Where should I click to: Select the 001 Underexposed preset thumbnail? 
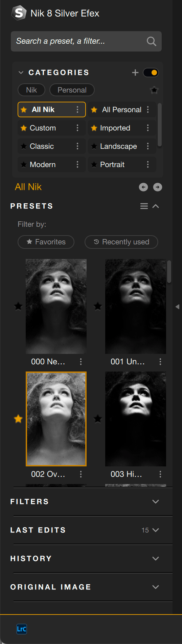(136, 306)
